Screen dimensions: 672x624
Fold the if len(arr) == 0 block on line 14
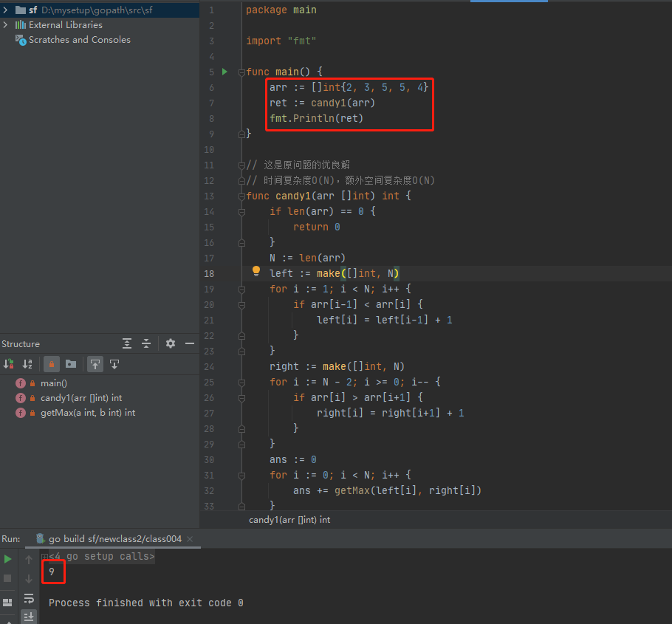[x=241, y=212]
